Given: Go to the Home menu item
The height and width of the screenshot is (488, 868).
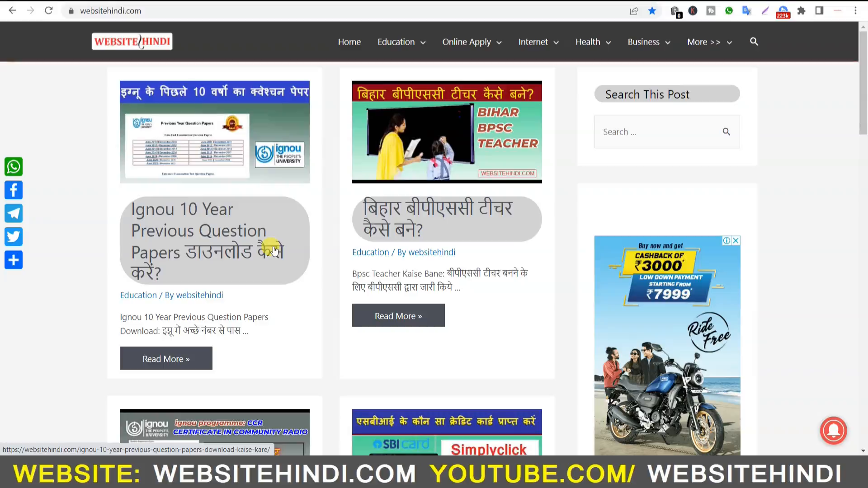Looking at the screenshot, I should point(349,42).
